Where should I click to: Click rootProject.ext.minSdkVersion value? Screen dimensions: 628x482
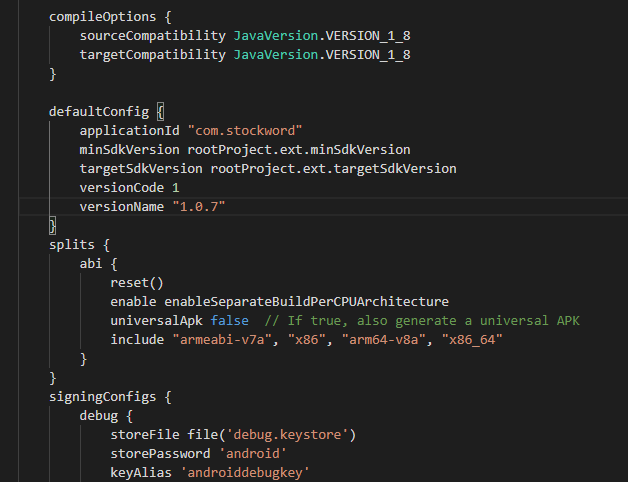[298, 149]
